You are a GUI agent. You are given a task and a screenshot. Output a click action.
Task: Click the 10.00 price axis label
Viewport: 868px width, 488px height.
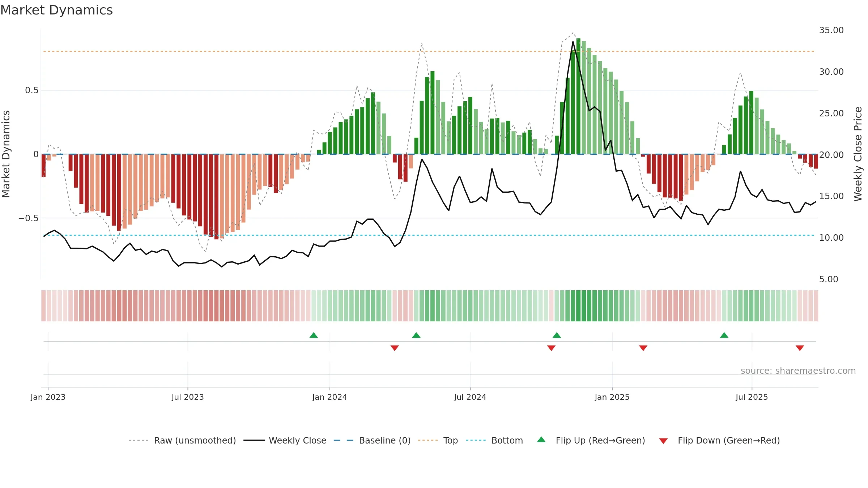[831, 237]
